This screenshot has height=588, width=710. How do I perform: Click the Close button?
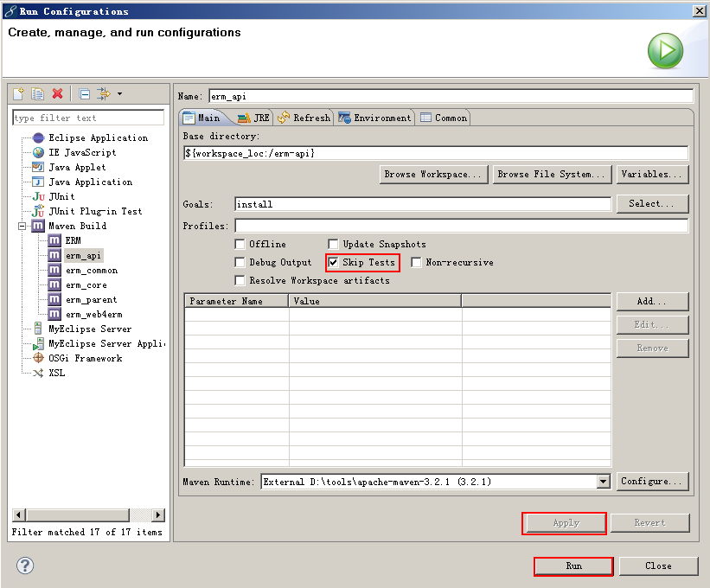(x=658, y=566)
